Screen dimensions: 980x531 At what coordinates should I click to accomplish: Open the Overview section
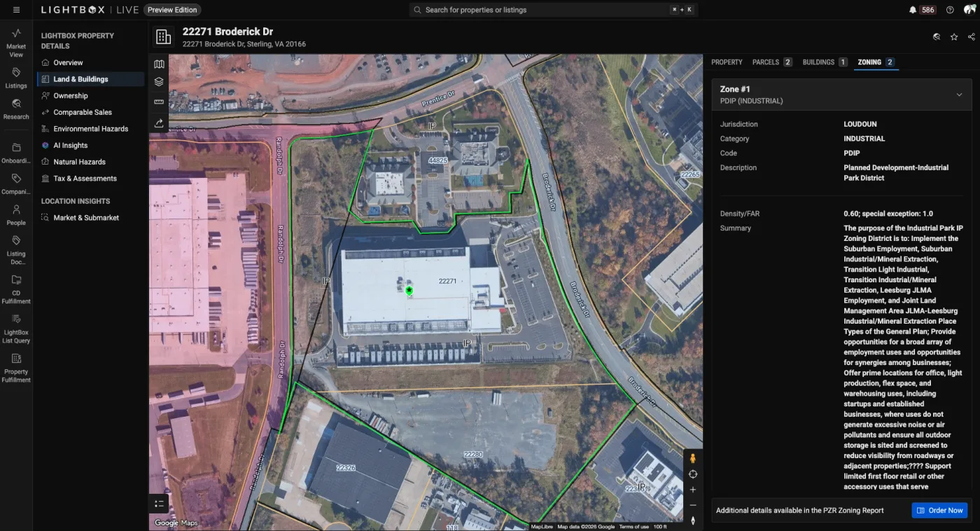92,63
